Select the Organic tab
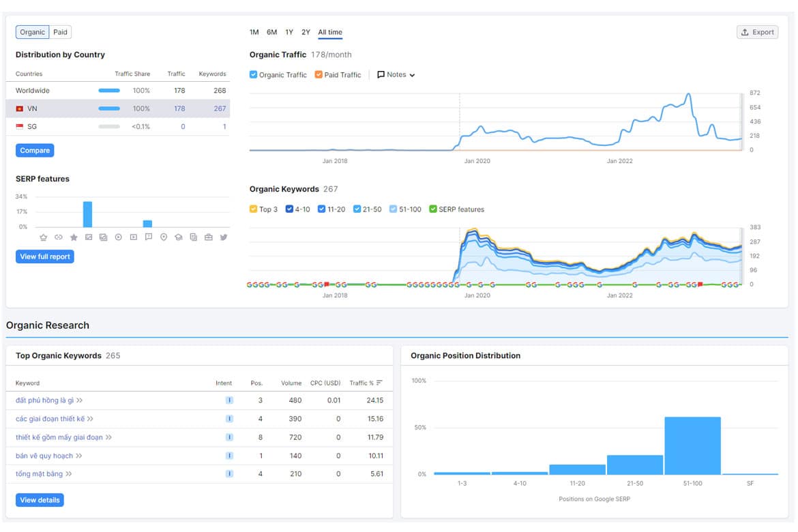 (x=33, y=32)
